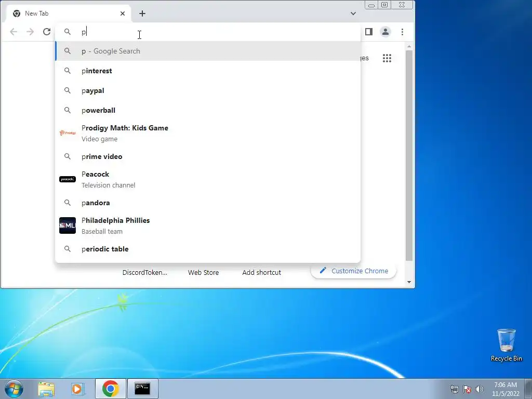
Task: Select Philadelphia Phillies baseball team suggestion
Action: (x=208, y=225)
